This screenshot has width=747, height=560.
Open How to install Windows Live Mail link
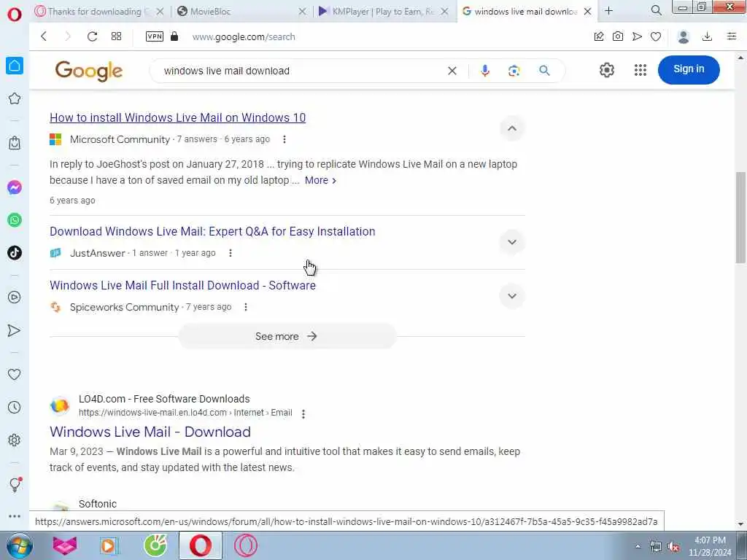click(x=178, y=117)
